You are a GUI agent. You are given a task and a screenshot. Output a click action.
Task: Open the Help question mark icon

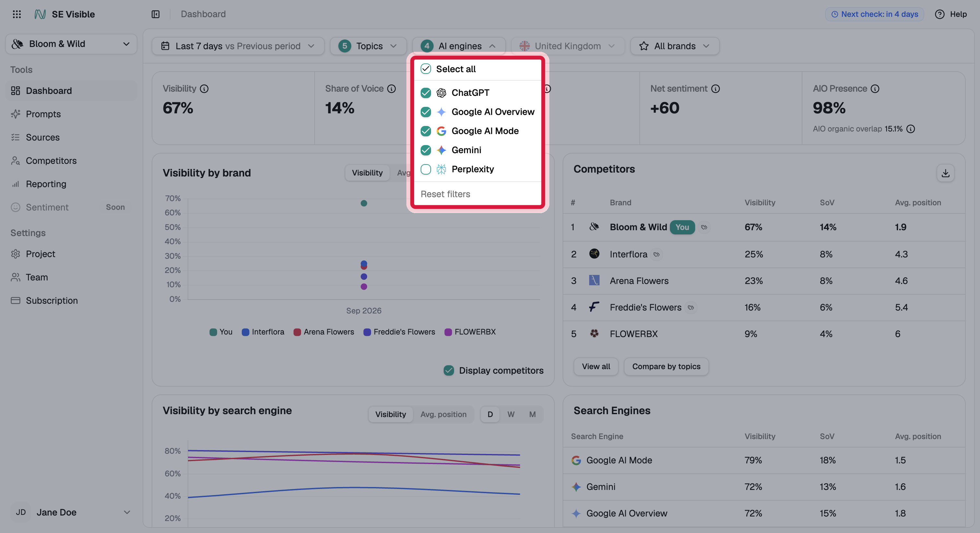click(x=939, y=15)
